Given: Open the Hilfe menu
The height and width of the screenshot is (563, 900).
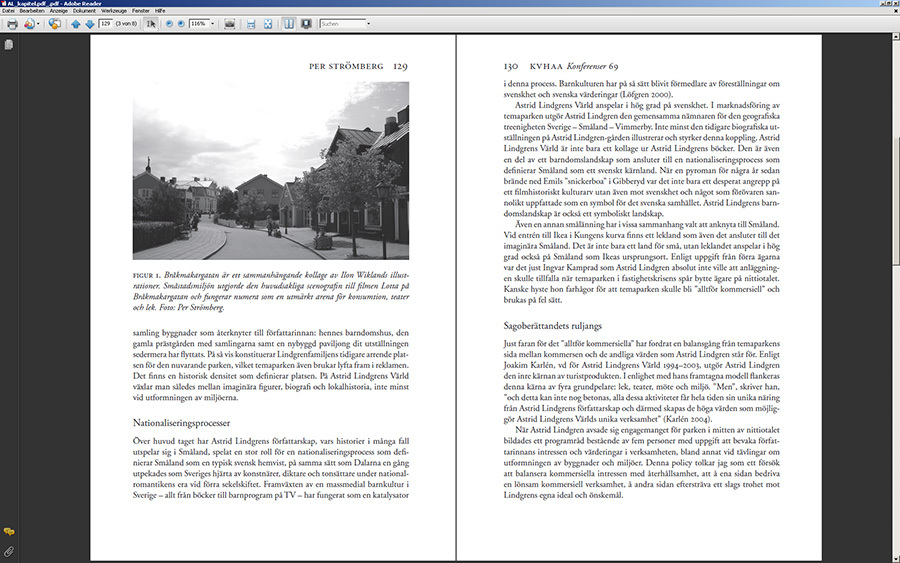Looking at the screenshot, I should [x=160, y=11].
